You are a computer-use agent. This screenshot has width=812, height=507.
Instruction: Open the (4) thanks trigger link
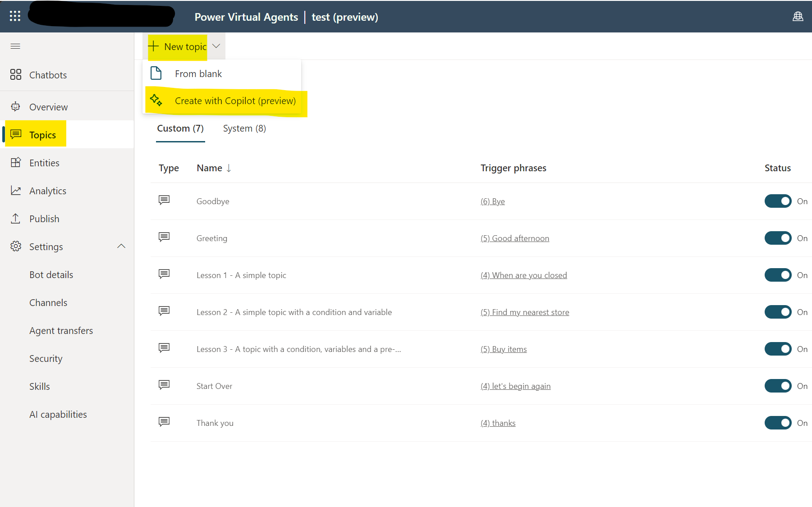click(x=498, y=423)
